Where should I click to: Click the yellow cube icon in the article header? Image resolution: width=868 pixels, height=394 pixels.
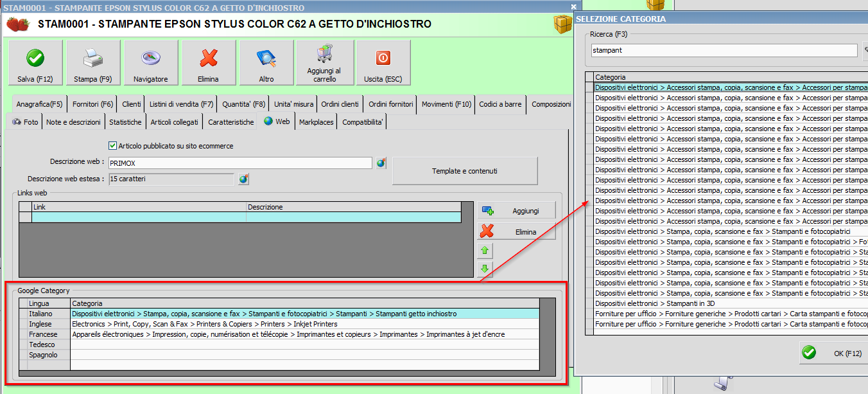pos(563,24)
